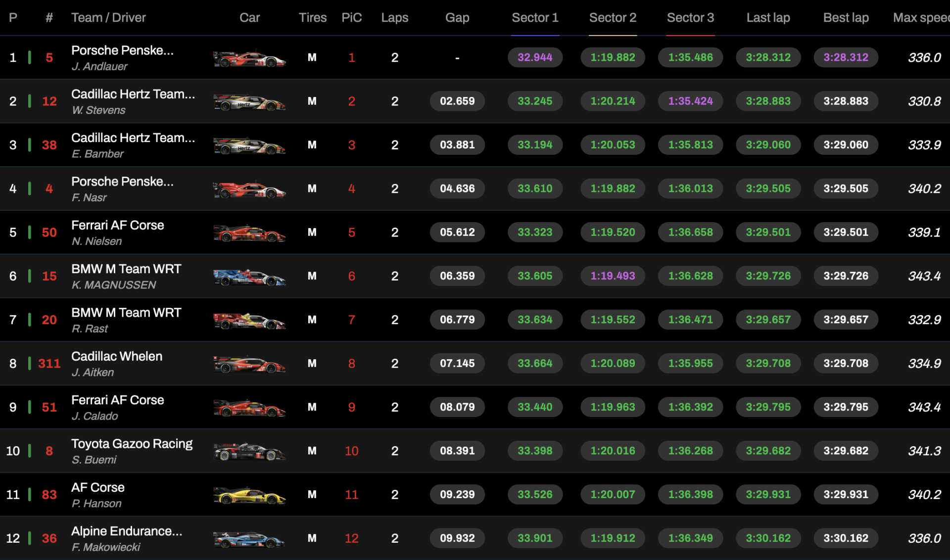Click the #5 Porsche Penske car thumbnail
Image resolution: width=950 pixels, height=560 pixels.
[249, 58]
